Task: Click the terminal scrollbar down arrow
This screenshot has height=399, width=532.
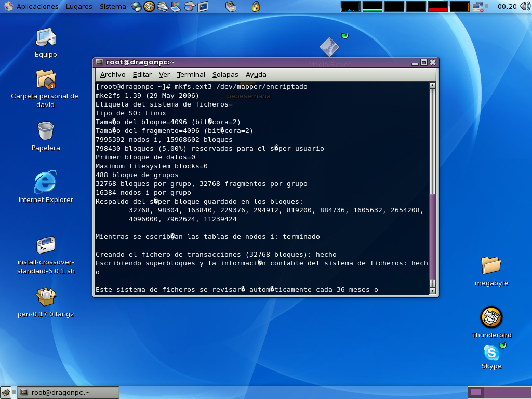Action: 432,290
